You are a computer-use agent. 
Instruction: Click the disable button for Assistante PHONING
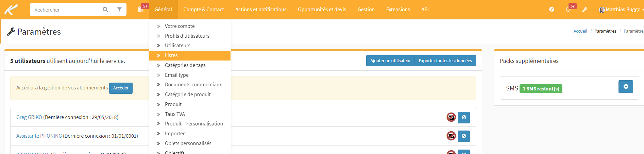click(x=464, y=136)
